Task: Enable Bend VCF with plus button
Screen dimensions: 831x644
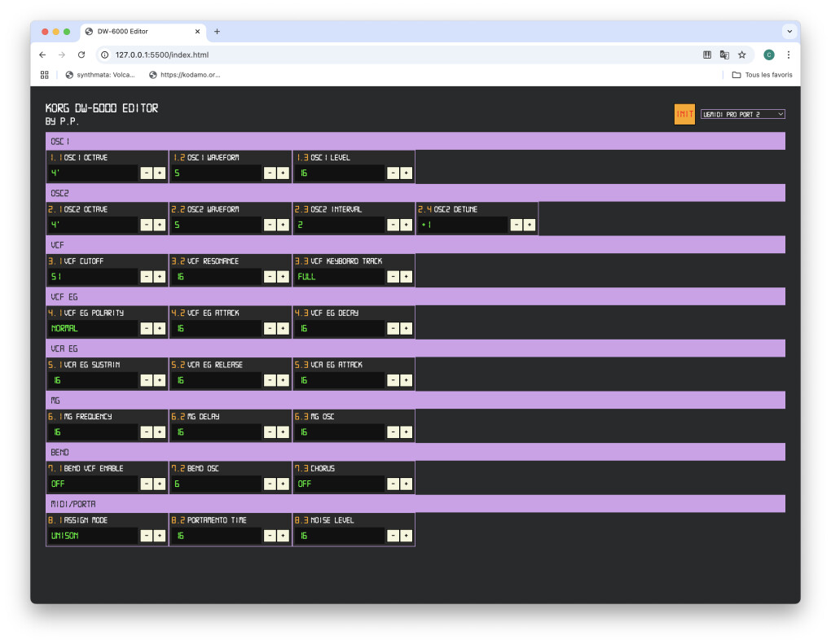Action: [160, 484]
